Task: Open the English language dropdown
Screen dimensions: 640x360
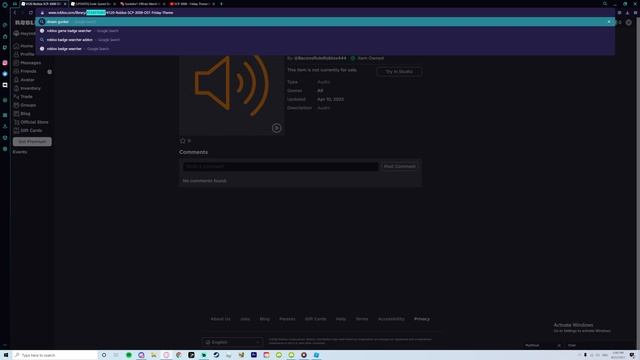Action: click(x=232, y=342)
